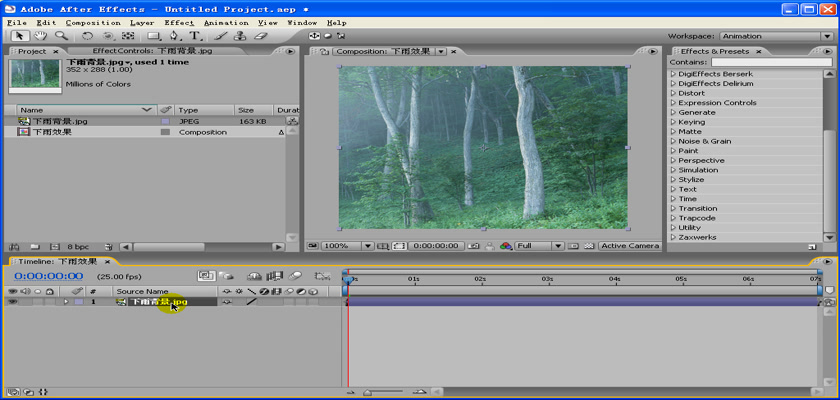Expand layer 1 properties triangle
The height and width of the screenshot is (400, 840).
point(66,302)
